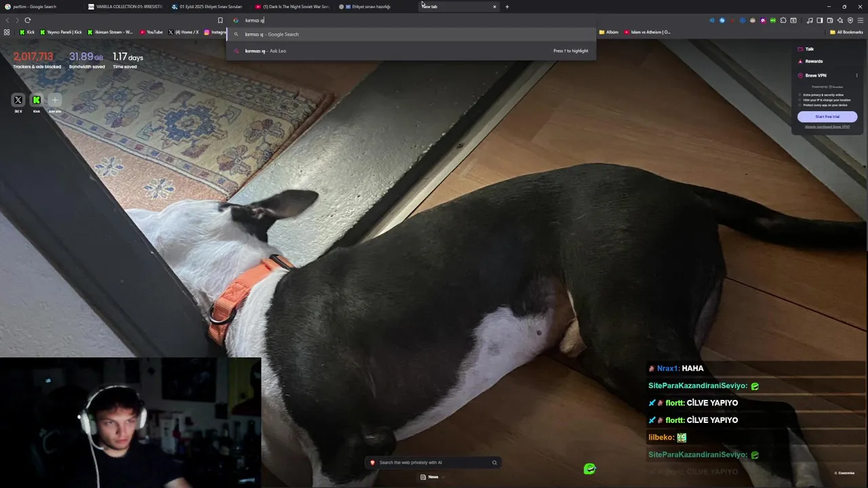This screenshot has height=488, width=868.
Task: Close the New tab tab
Action: pos(494,7)
